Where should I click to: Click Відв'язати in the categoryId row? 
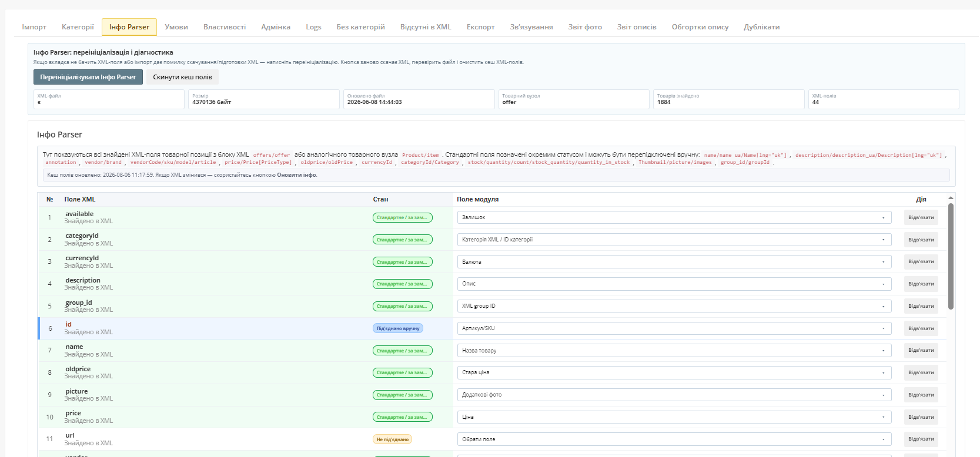pyautogui.click(x=921, y=240)
